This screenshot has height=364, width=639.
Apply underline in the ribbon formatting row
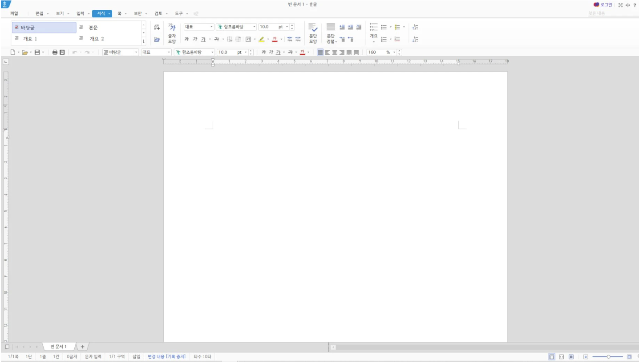(203, 39)
